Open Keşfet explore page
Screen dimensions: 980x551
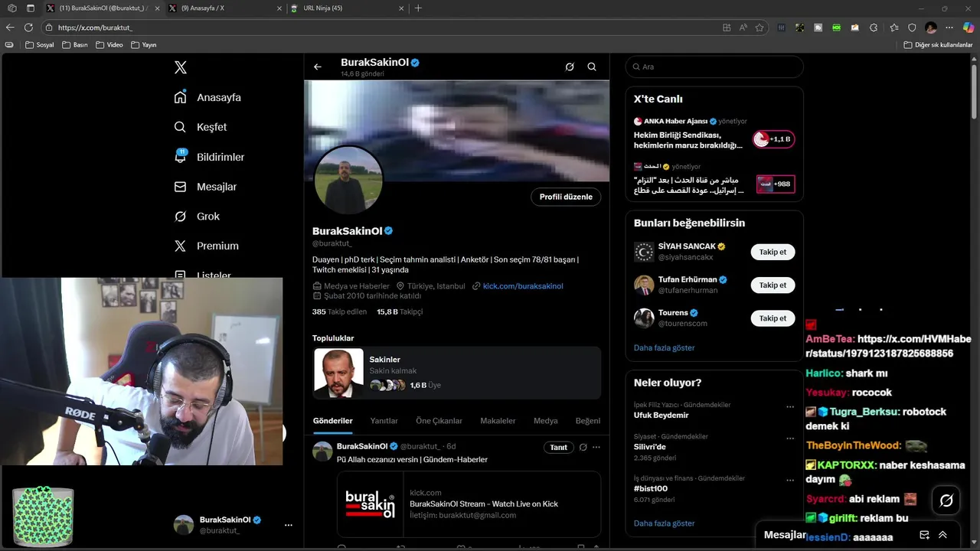click(201, 127)
